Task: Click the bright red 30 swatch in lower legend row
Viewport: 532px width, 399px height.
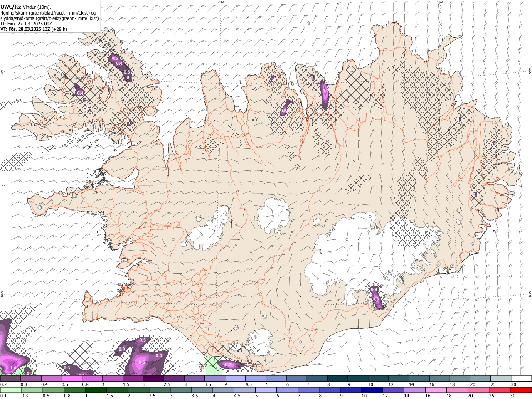Action: [521, 390]
